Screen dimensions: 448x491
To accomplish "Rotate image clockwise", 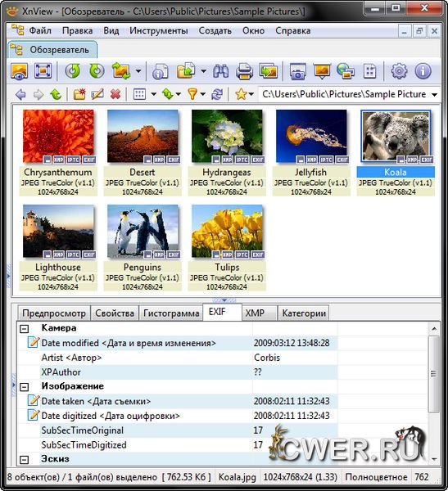I will tap(97, 70).
